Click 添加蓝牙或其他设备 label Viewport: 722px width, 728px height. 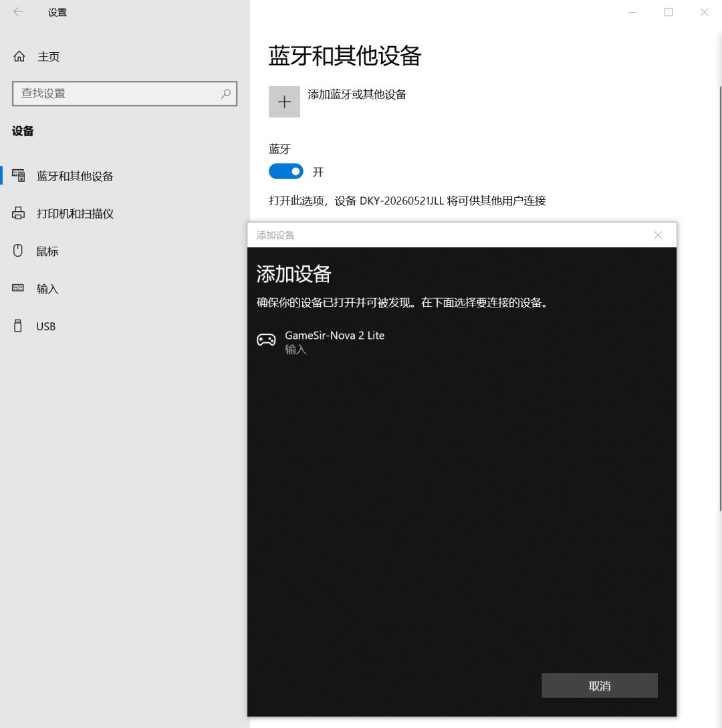[x=356, y=94]
